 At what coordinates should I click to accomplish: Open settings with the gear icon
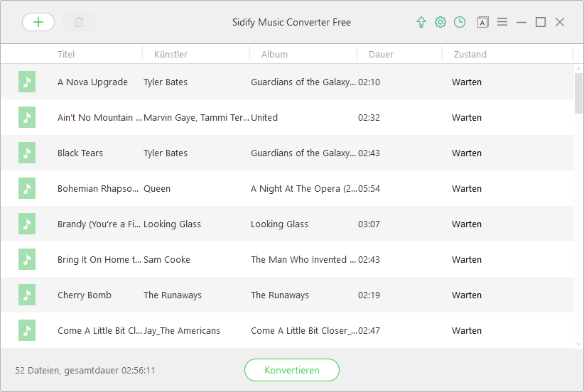[440, 22]
